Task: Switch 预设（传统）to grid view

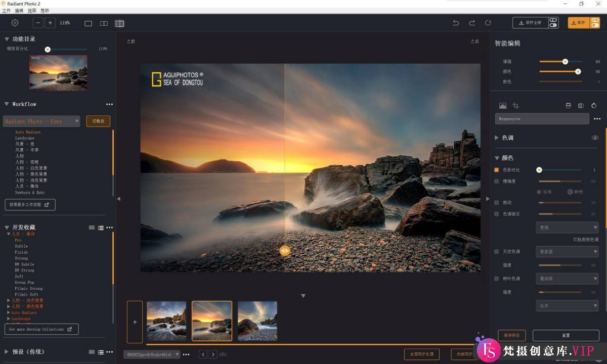Action: click(x=92, y=352)
